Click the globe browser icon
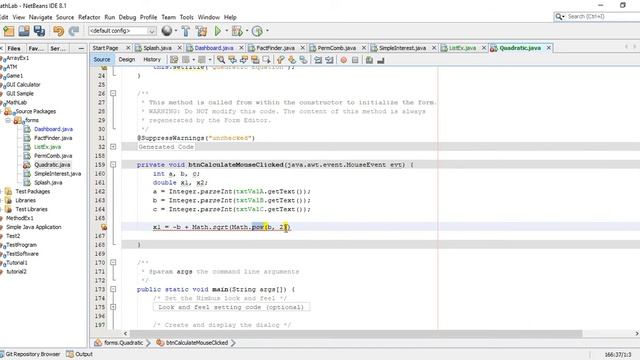640x360 pixels. 167,31
